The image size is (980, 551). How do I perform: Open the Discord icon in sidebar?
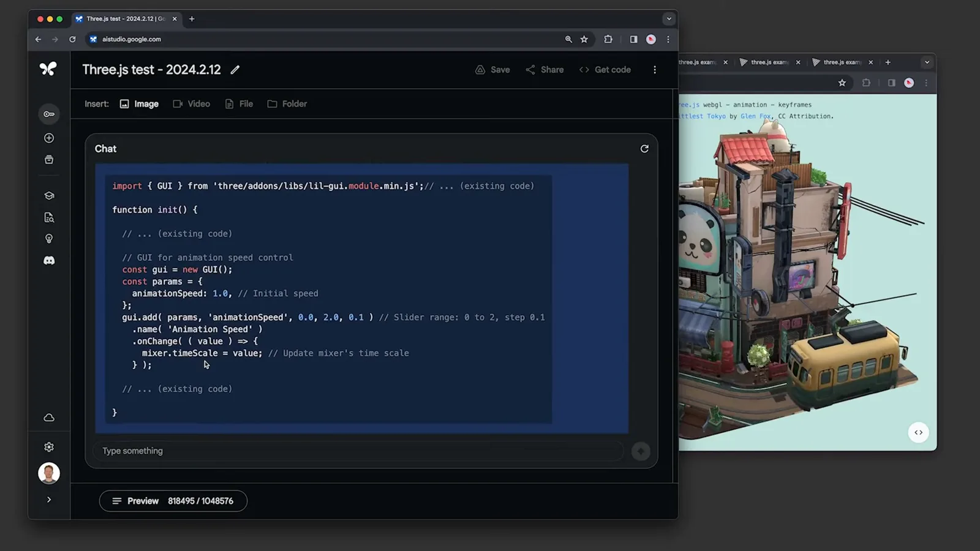pyautogui.click(x=49, y=261)
